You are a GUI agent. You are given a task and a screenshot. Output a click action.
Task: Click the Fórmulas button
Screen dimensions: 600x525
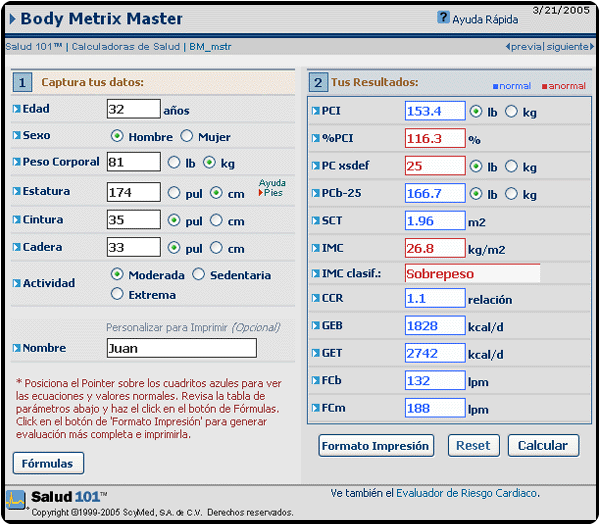[x=48, y=463]
